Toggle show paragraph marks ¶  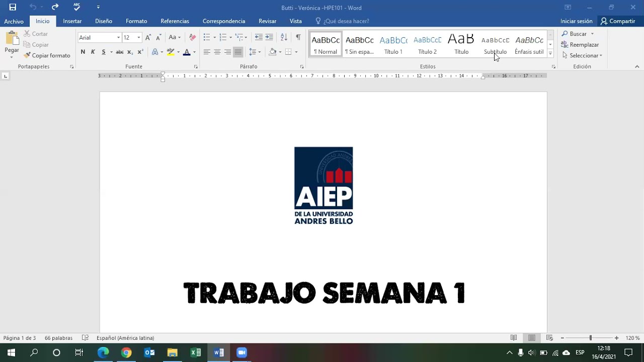[298, 37]
